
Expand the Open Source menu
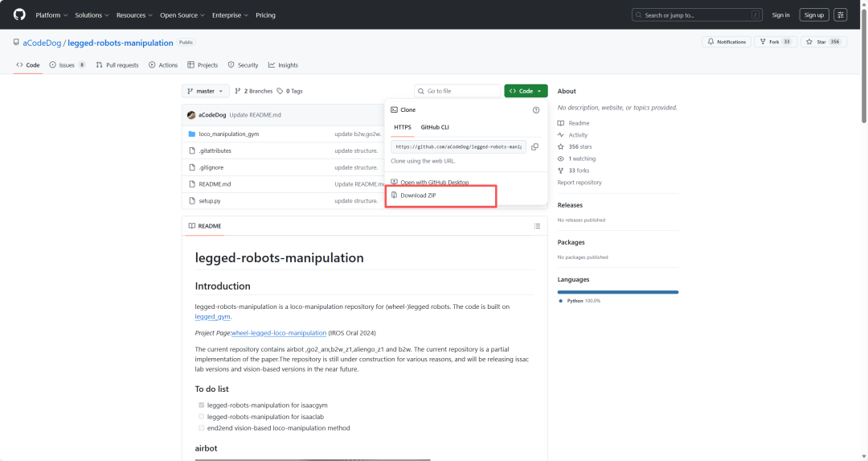182,15
